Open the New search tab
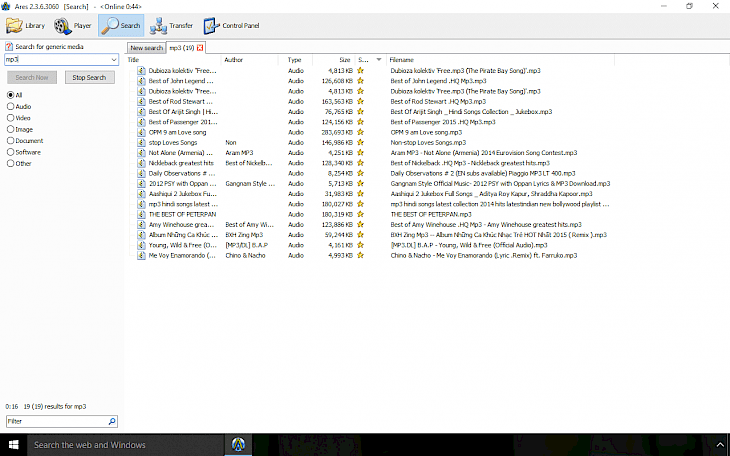This screenshot has width=730, height=456. point(146,48)
